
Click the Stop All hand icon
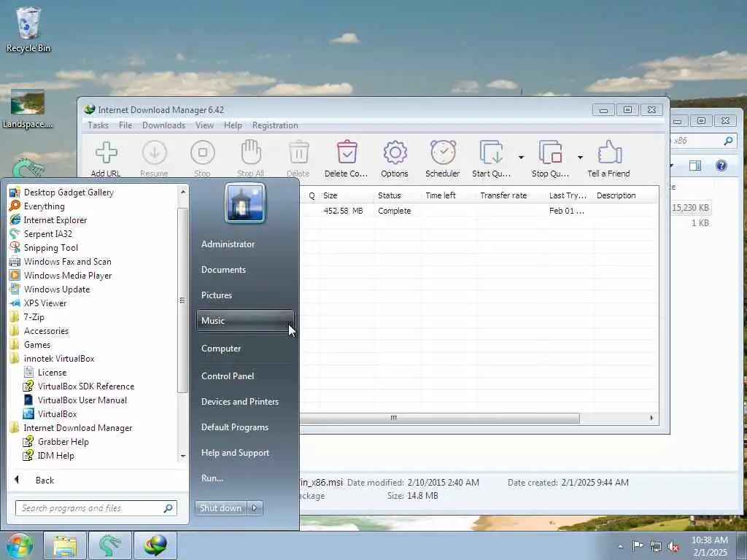[251, 152]
